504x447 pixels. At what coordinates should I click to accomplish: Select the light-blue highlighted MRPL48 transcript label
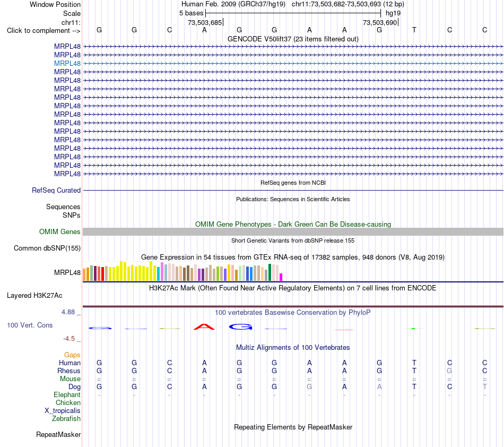click(x=67, y=63)
